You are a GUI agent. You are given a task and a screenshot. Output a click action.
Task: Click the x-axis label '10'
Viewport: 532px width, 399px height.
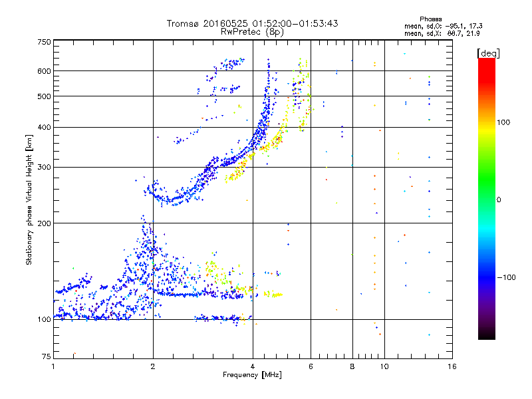coord(384,366)
